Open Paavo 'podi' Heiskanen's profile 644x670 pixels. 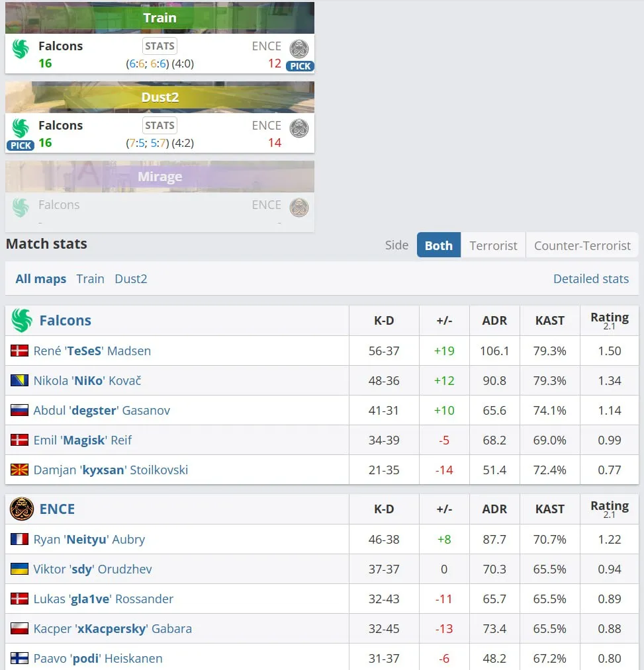click(x=98, y=659)
